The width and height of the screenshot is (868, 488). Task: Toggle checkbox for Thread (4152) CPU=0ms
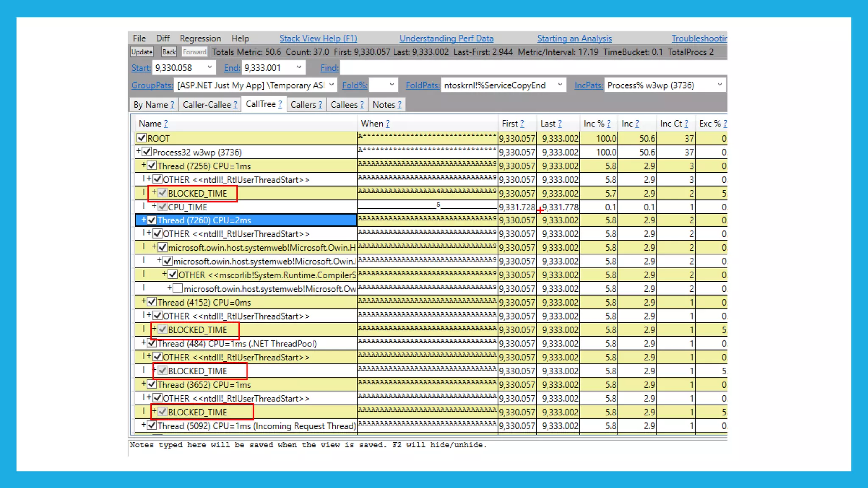point(152,302)
